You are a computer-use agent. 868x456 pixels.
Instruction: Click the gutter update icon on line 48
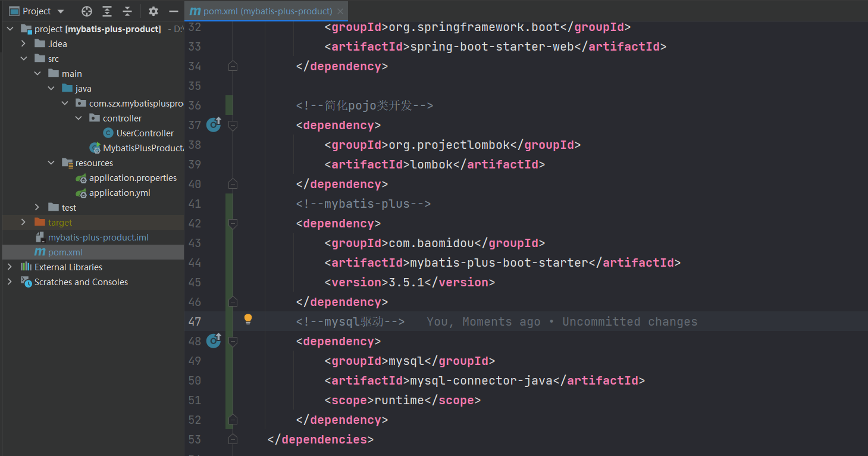point(214,341)
